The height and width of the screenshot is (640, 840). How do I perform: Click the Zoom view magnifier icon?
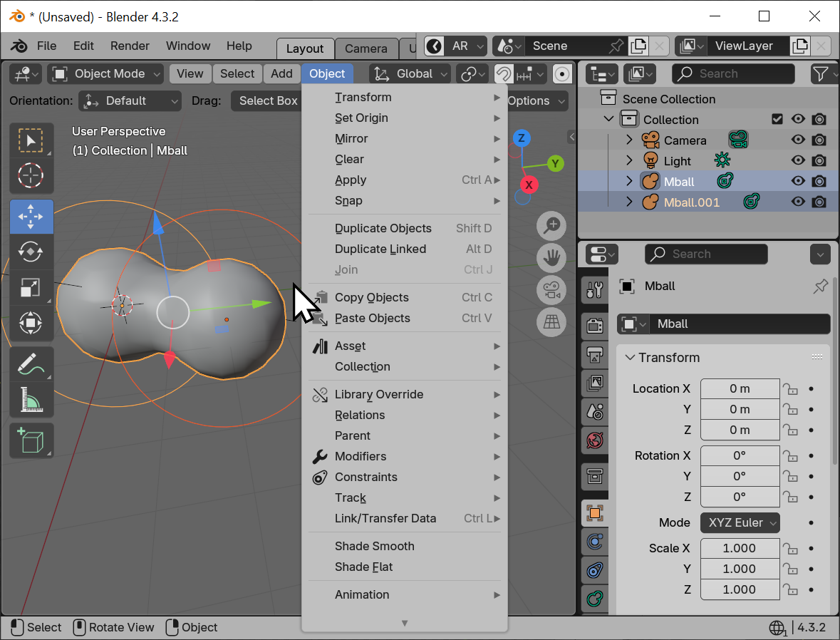pos(551,226)
